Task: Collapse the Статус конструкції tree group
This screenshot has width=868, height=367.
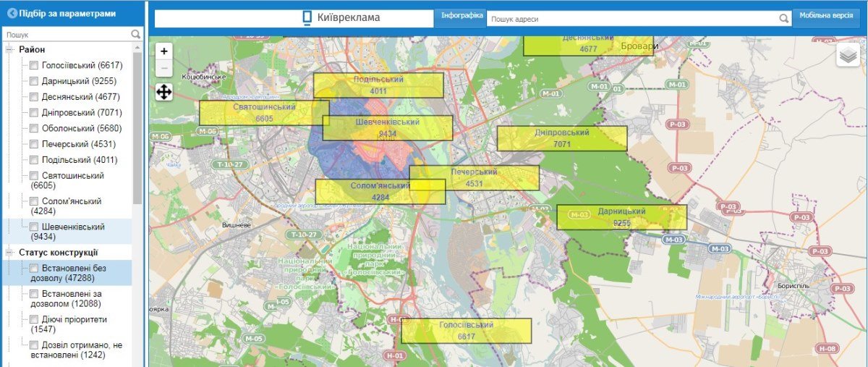Action: tap(10, 253)
